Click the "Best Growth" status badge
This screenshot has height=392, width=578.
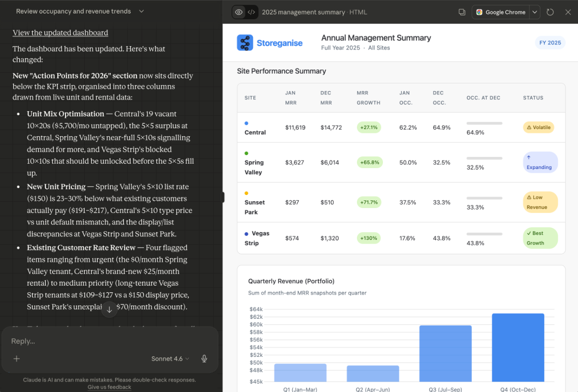[540, 237]
